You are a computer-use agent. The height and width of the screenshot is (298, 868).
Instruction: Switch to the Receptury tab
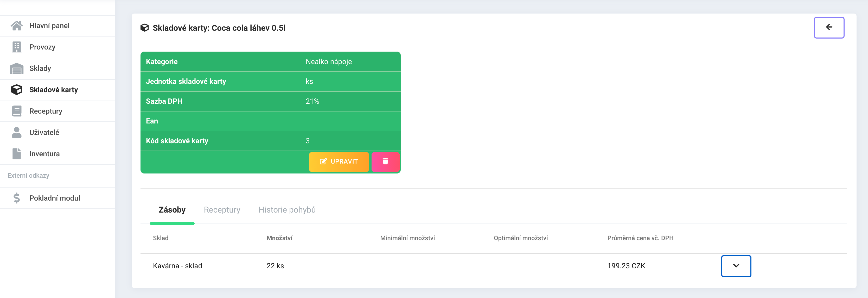(222, 210)
